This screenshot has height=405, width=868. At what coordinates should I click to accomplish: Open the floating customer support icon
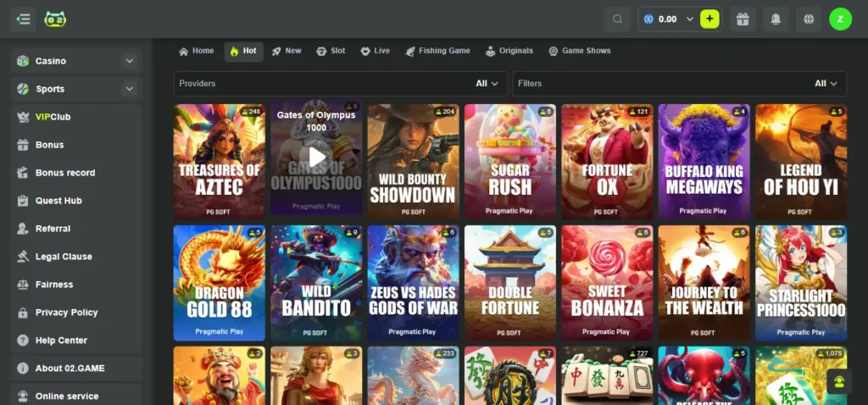coord(839,381)
